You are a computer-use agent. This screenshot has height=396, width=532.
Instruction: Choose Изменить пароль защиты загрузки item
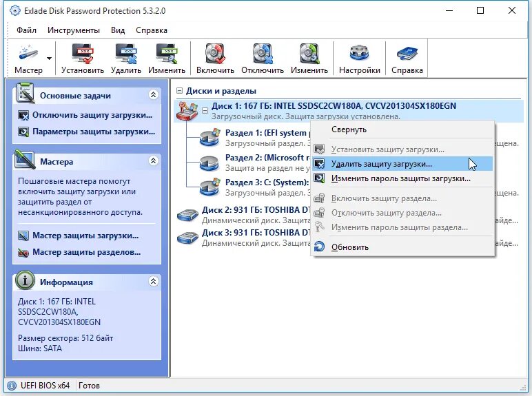402,178
